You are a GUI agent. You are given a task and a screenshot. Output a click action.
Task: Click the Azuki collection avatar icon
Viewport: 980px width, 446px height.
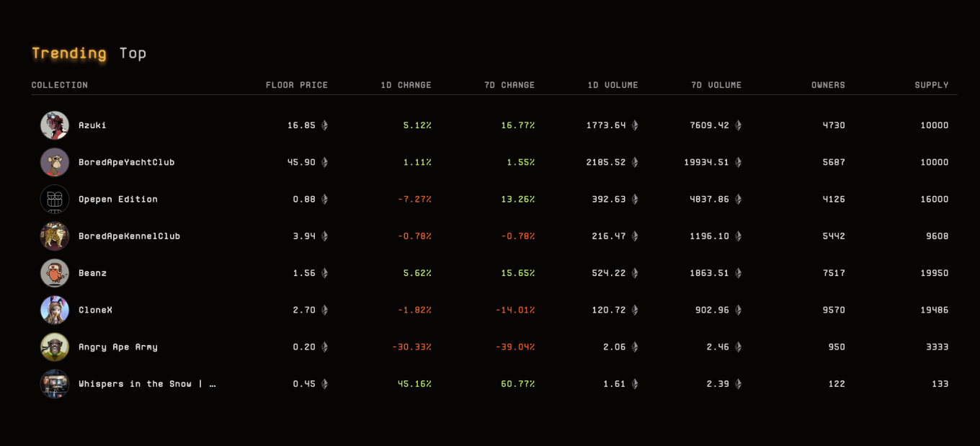coord(55,125)
